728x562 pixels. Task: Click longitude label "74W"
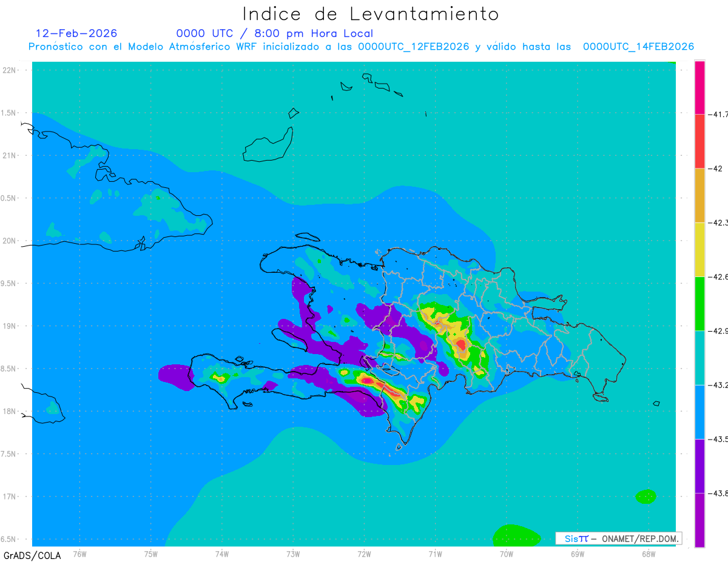(222, 553)
